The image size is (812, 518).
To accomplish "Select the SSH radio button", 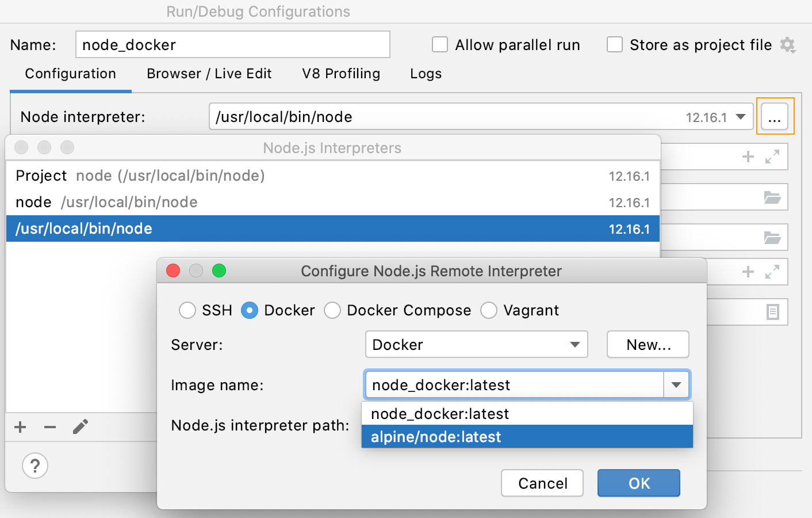I will click(x=187, y=310).
